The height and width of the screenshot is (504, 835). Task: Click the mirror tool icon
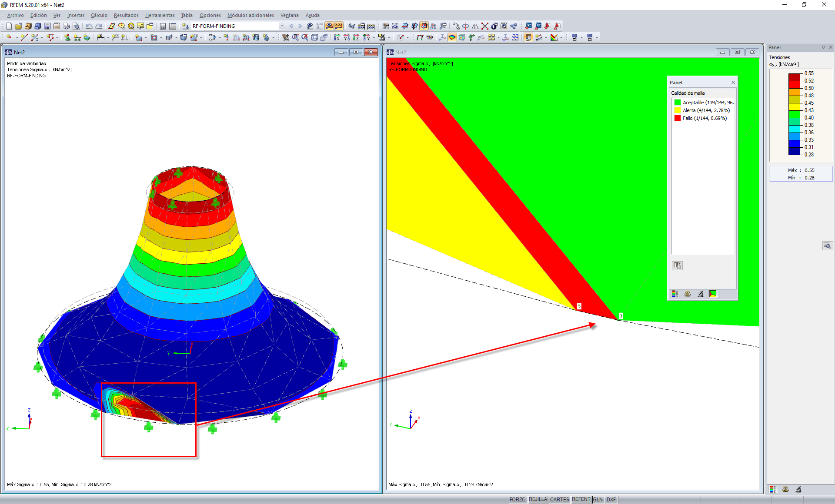coord(475,26)
